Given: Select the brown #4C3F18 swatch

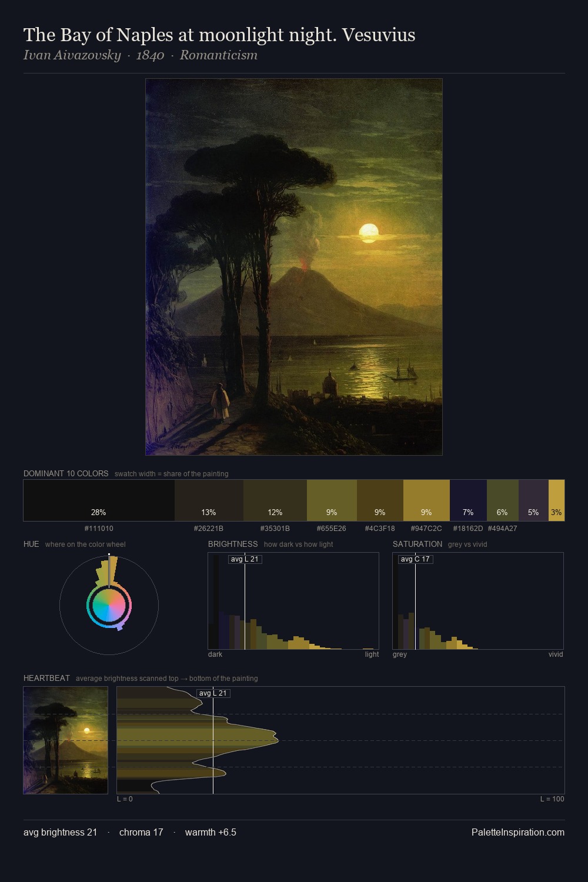Looking at the screenshot, I should [x=380, y=500].
